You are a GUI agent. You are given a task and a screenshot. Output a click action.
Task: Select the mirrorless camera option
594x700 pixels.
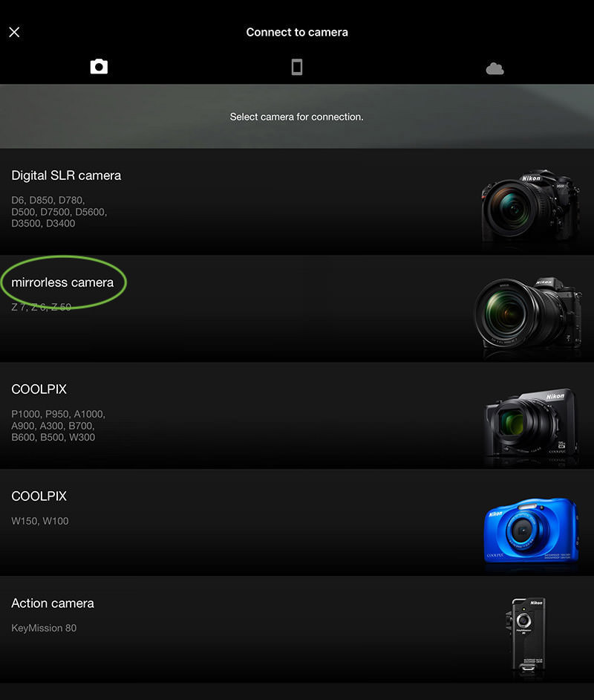tap(297, 308)
